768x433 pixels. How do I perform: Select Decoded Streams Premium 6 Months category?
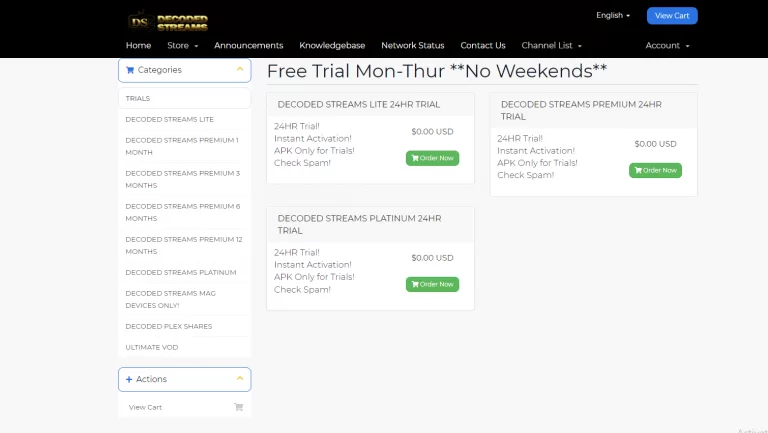pos(185,212)
